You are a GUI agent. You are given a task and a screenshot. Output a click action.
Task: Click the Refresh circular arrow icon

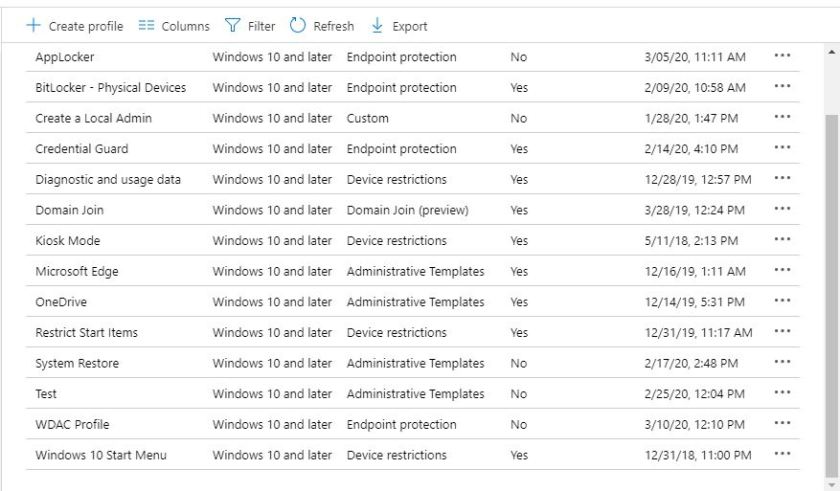(297, 26)
